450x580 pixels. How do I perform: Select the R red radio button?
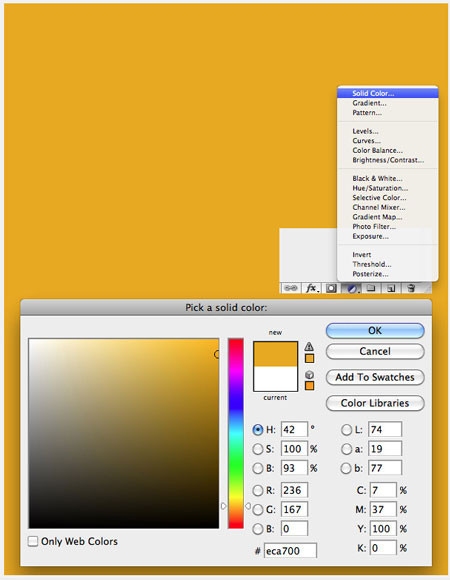[258, 490]
